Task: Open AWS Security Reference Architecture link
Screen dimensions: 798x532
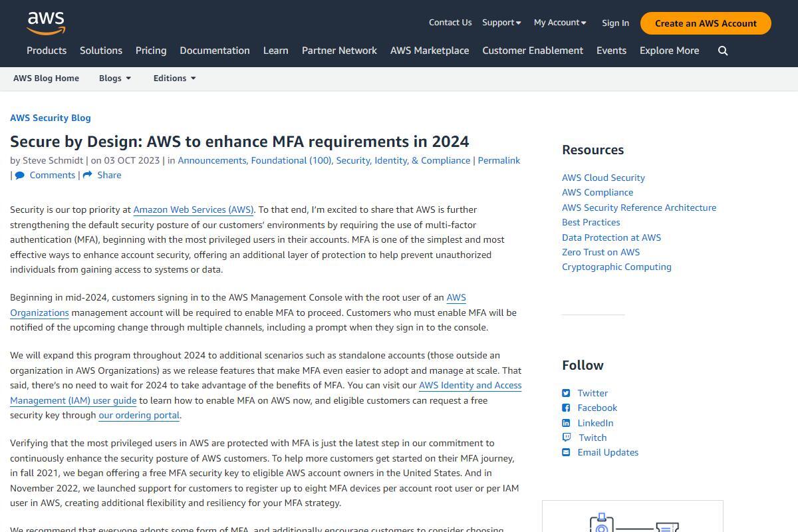Action: 639,207
